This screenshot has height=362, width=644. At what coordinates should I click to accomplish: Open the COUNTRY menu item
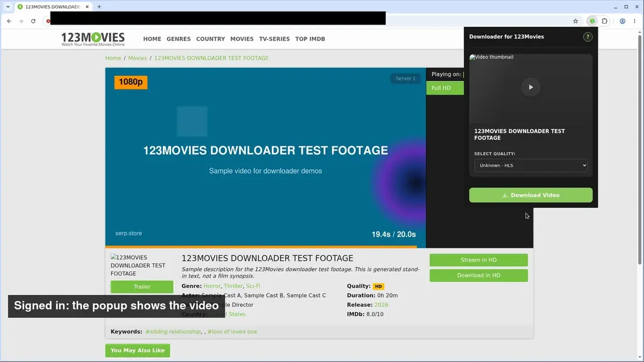(x=210, y=39)
